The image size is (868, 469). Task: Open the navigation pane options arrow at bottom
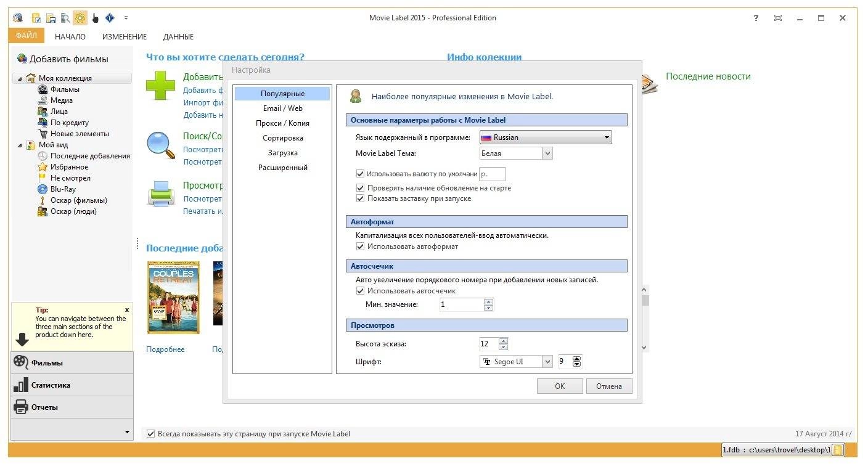tap(128, 432)
